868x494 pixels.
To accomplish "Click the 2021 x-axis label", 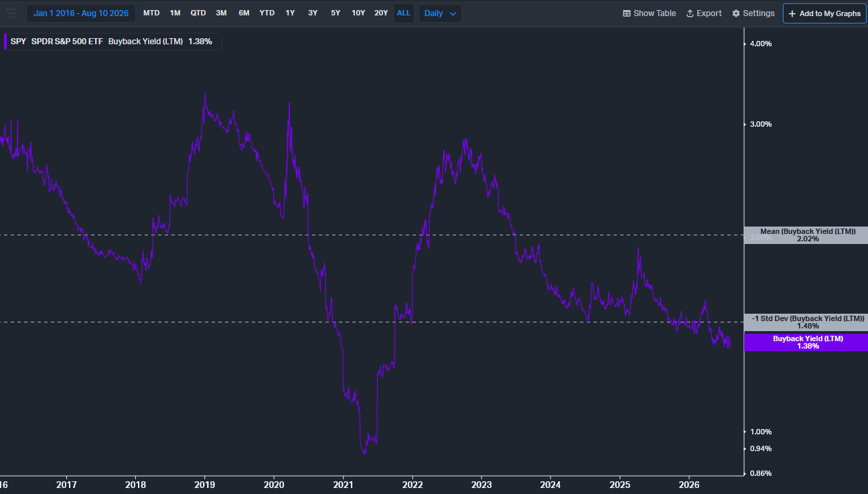I will (x=343, y=485).
